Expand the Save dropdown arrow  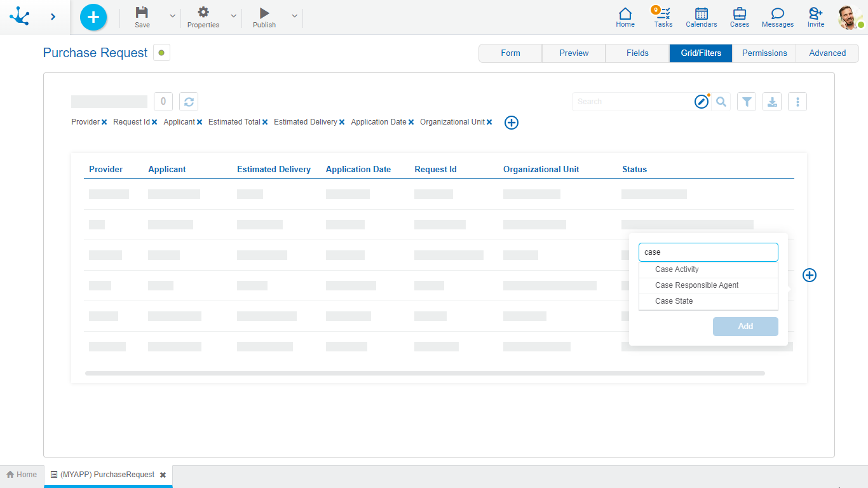(172, 16)
